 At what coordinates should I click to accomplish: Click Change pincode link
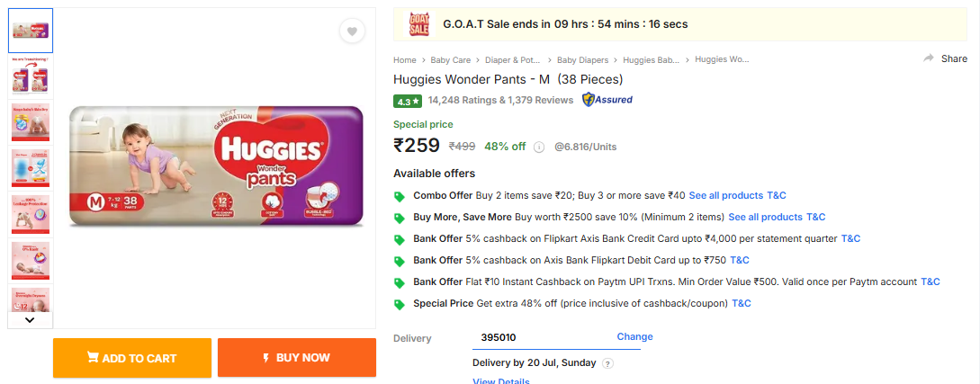coord(634,337)
